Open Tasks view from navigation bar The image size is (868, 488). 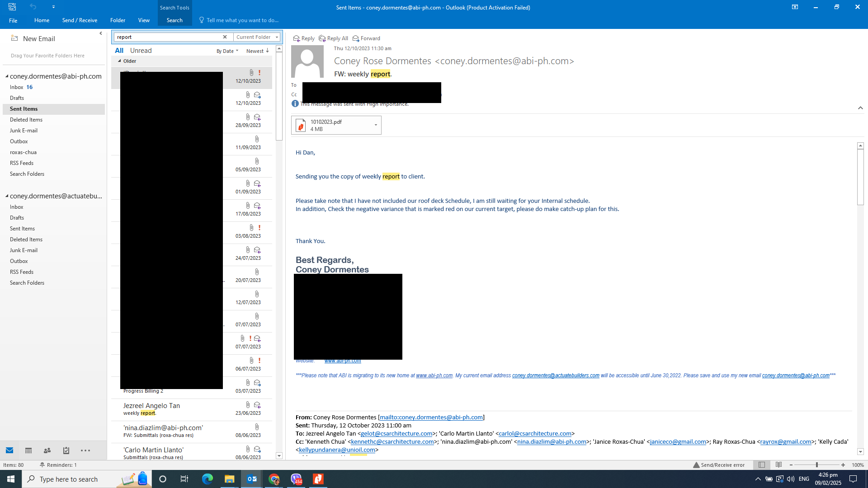point(66,450)
